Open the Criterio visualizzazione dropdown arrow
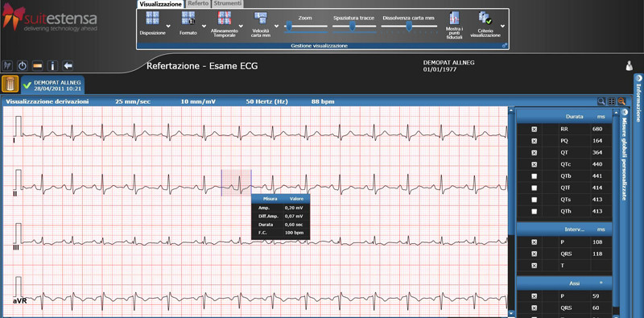 [x=502, y=26]
